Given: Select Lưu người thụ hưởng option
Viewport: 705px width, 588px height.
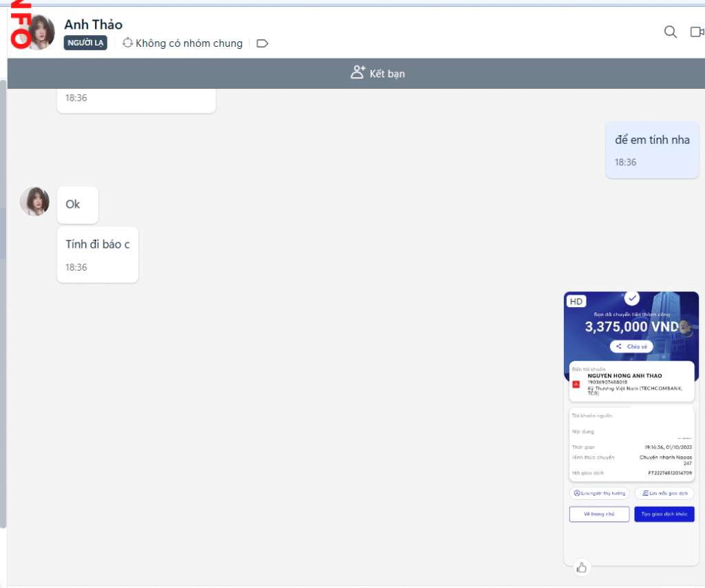Looking at the screenshot, I should tap(599, 493).
